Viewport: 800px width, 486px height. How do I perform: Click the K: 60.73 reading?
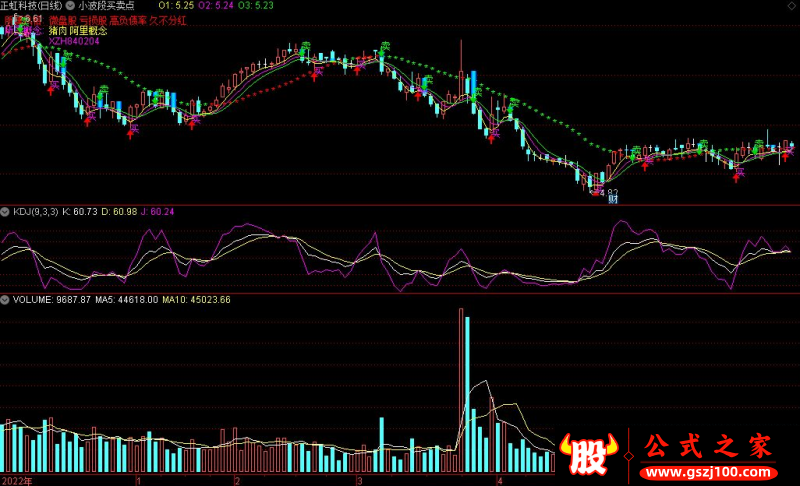point(80,212)
